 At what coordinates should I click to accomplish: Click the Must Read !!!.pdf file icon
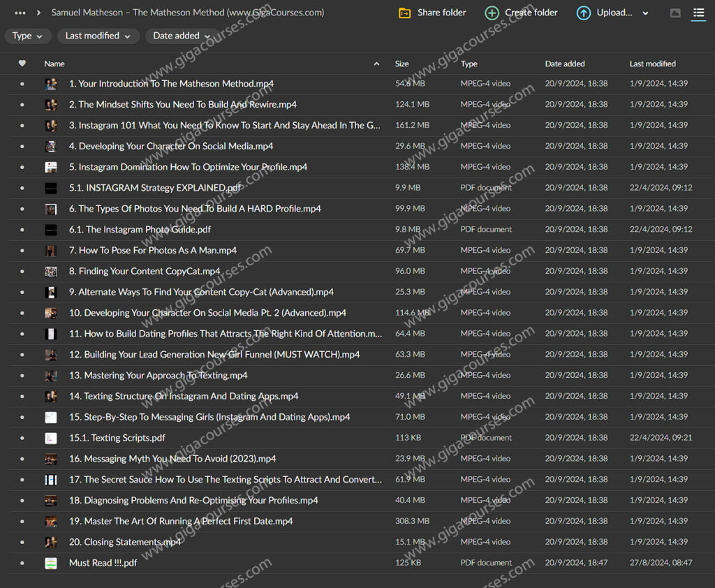[x=51, y=563]
